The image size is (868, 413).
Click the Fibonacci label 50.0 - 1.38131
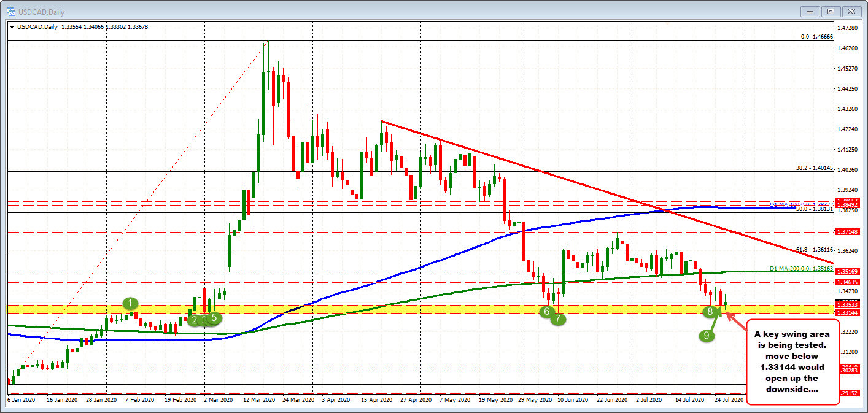pos(815,209)
